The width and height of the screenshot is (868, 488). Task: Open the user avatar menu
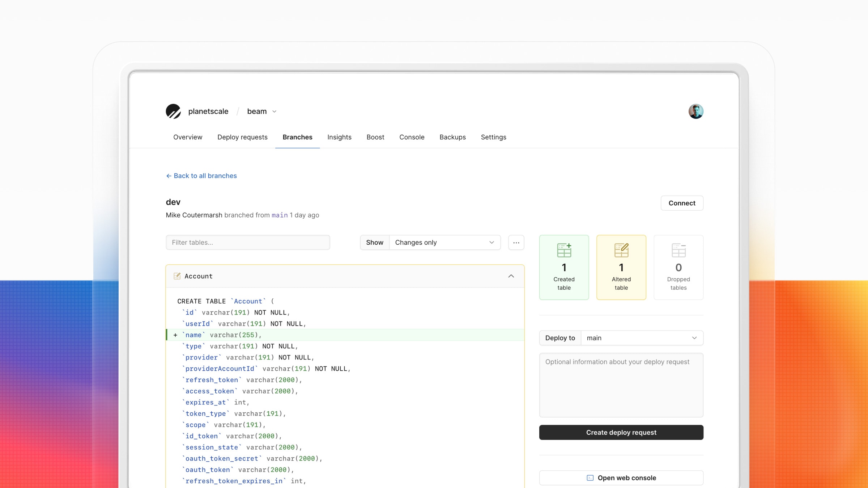tap(695, 111)
